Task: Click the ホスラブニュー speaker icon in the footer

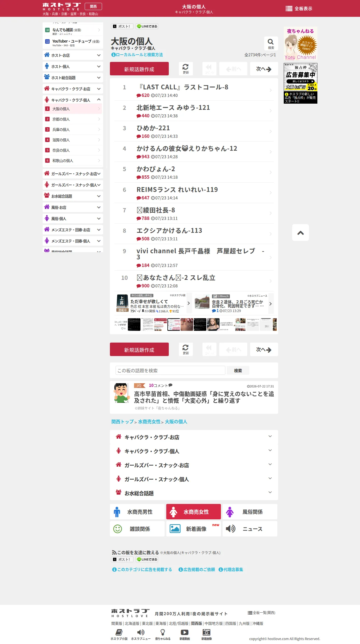Action: 141,632
